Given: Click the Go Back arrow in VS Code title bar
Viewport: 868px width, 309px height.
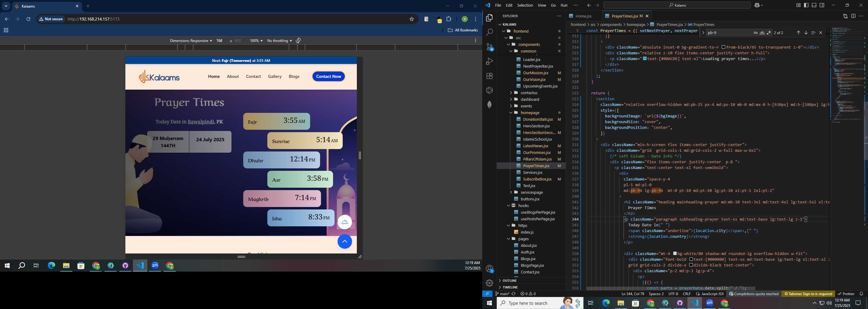Looking at the screenshot, I should pyautogui.click(x=589, y=5).
